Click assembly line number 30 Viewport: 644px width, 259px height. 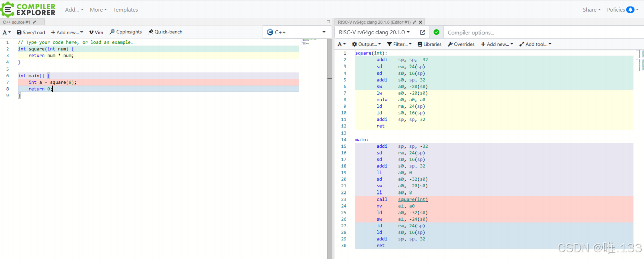tap(344, 246)
